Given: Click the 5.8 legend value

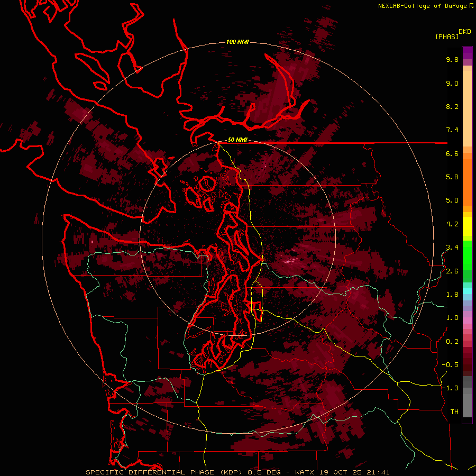Looking at the screenshot, I should [x=452, y=177].
